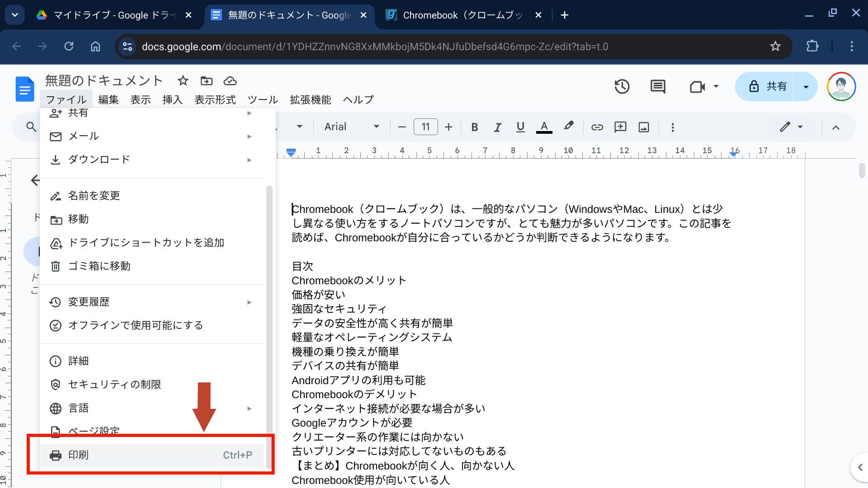The height and width of the screenshot is (488, 868).
Task: Choose ドライブにショートカットを追加
Action: pos(152,243)
